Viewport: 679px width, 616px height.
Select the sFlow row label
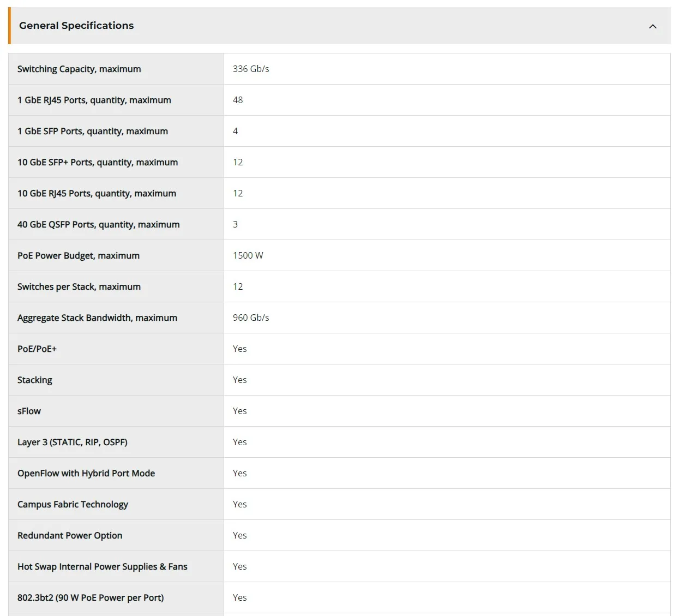click(x=29, y=411)
